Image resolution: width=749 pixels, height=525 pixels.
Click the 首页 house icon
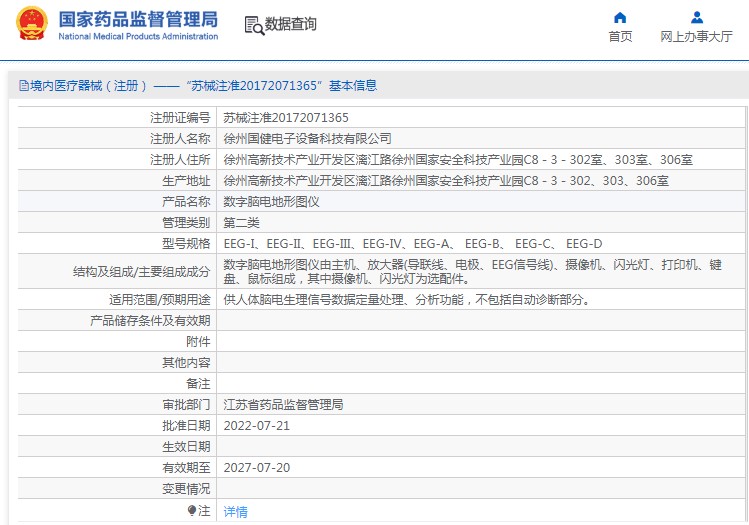click(x=620, y=18)
